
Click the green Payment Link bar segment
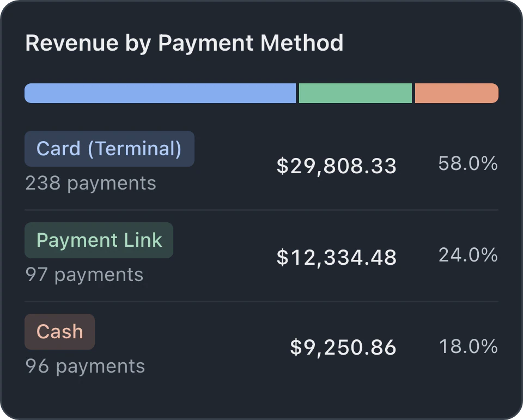[x=355, y=93]
